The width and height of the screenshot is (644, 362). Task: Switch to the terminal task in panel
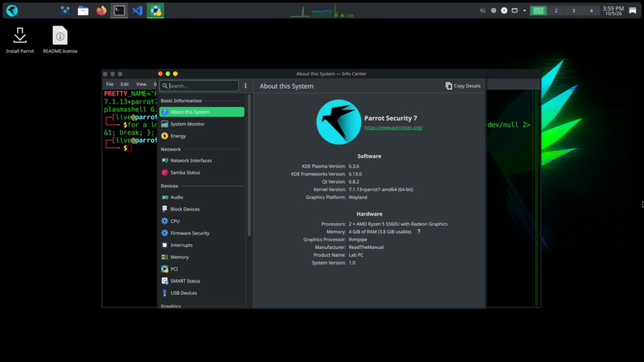(119, 11)
